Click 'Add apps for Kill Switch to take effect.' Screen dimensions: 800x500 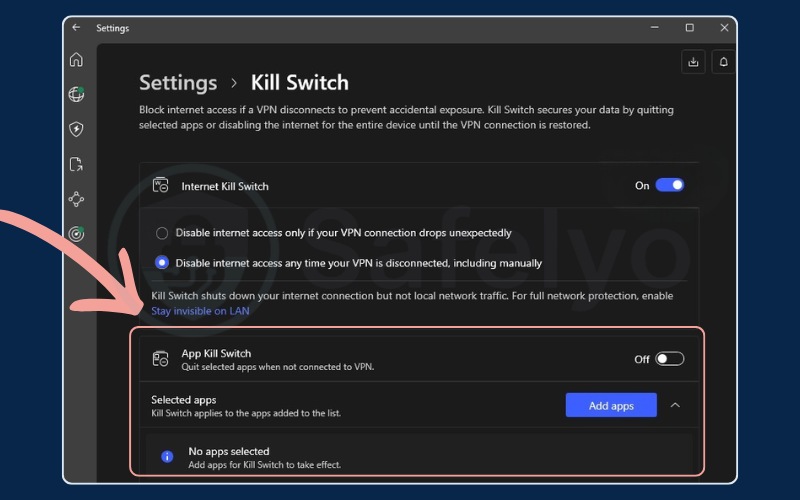(264, 465)
